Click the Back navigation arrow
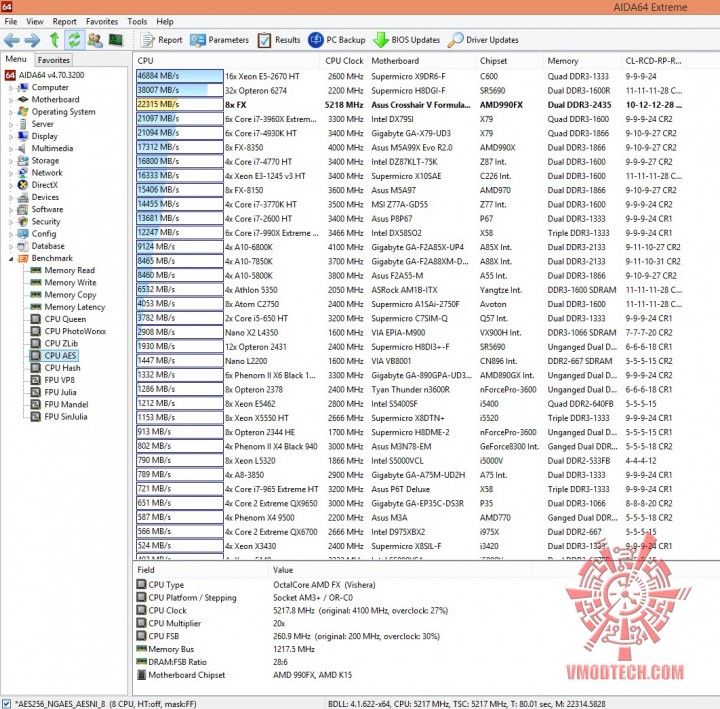Screen dimensions: 720x709 click(11, 40)
